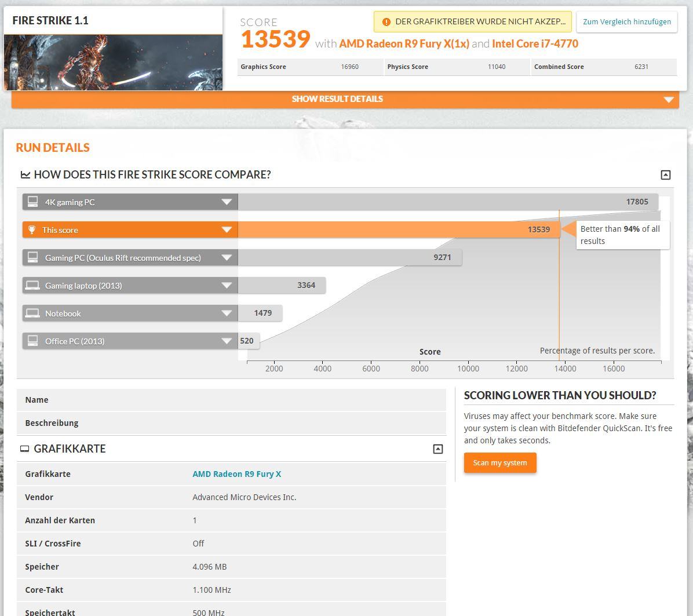Click the orange 13539 score bar
This screenshot has height=616, width=693.
click(x=399, y=230)
